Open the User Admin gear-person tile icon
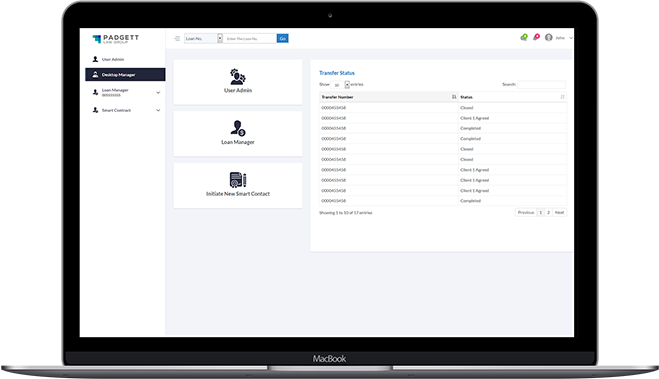The image size is (659, 379). (x=237, y=77)
